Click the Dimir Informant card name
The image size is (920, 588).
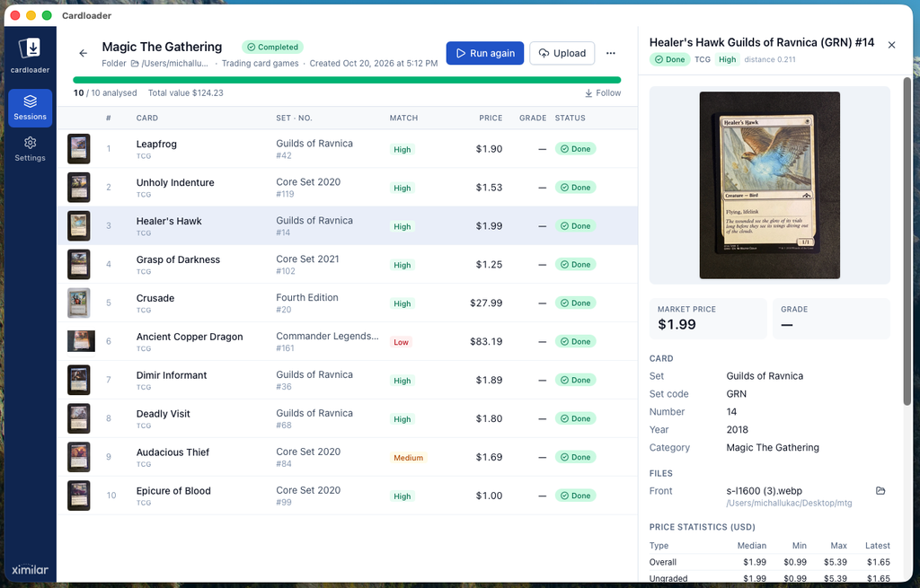click(x=172, y=375)
